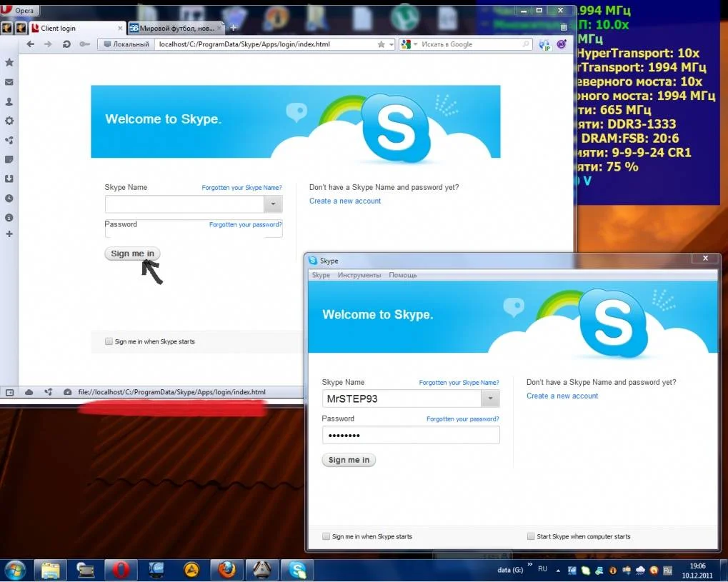Open Opera Link cloud icon in status bar
Image resolution: width=728 pixels, height=582 pixels.
tap(29, 392)
